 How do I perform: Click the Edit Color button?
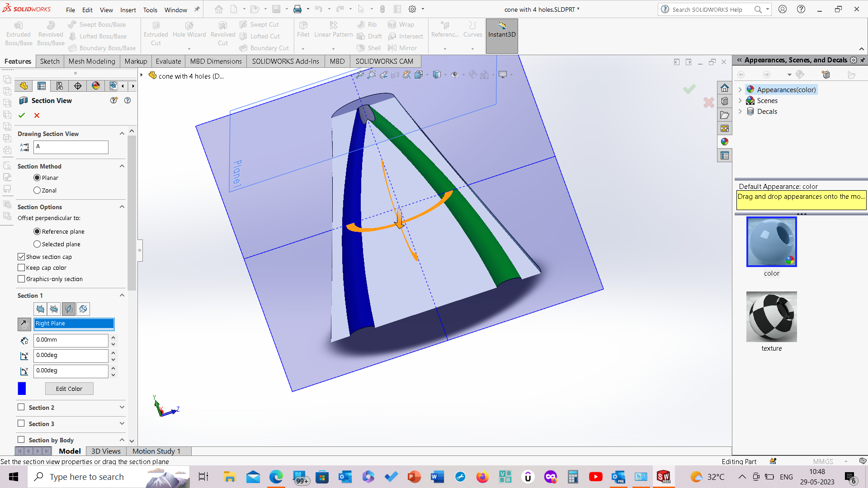tap(69, 389)
